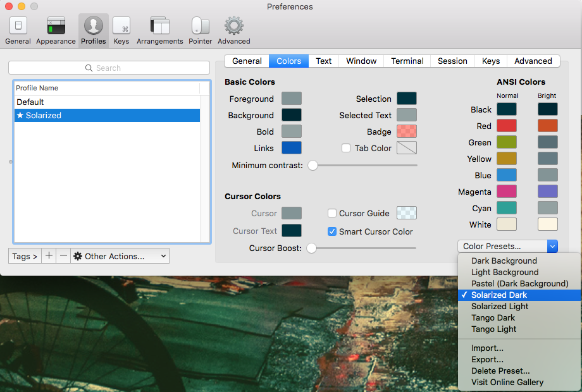This screenshot has height=392, width=582.
Task: Click Delete Preset... menu entry
Action: coord(519,371)
